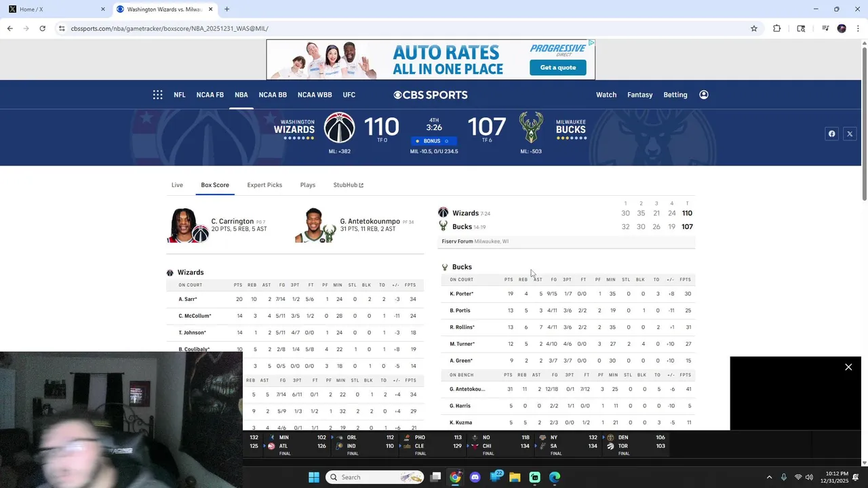Open the UFC section

coord(349,95)
